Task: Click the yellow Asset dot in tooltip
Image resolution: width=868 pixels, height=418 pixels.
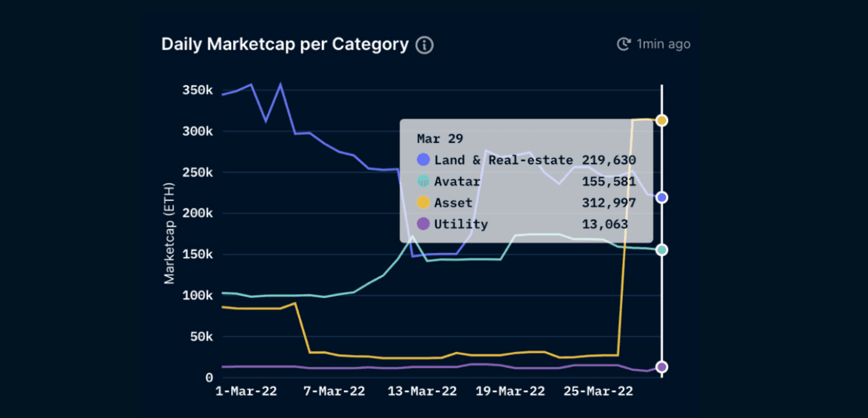Action: click(423, 203)
